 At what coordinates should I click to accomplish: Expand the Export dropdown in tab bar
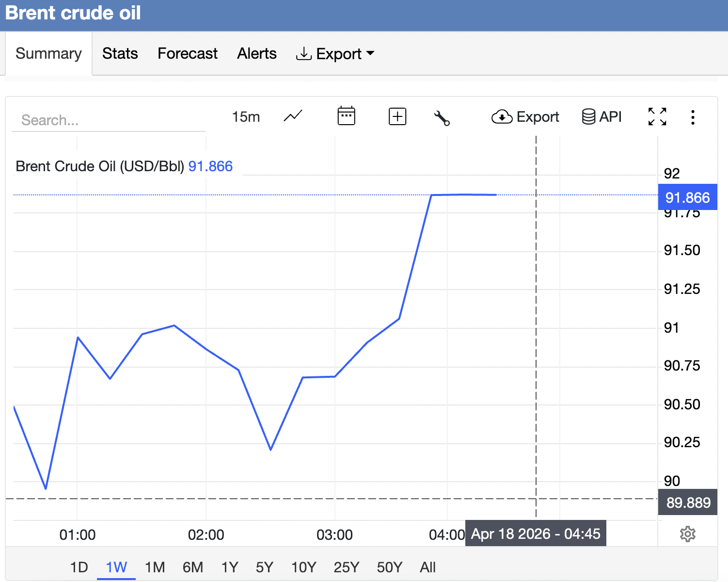335,54
